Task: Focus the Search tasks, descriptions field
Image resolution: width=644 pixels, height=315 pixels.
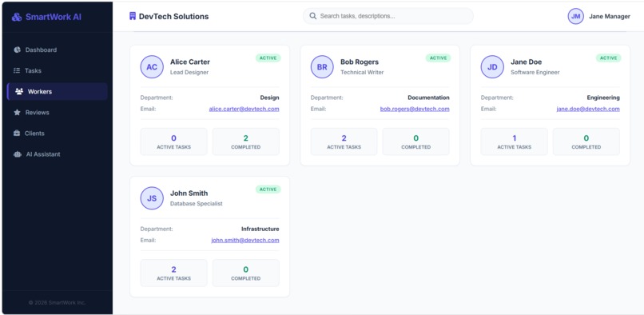Action: [388, 16]
